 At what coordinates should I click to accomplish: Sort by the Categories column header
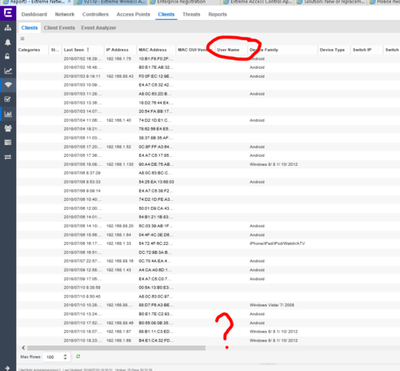pyautogui.click(x=29, y=50)
